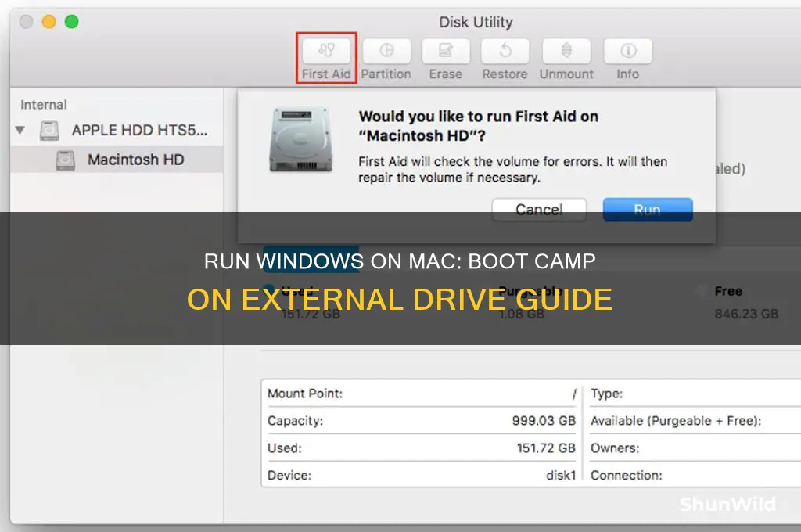Viewport: 801px width, 532px height.
Task: Click the Disk Utility window title
Action: point(476,22)
